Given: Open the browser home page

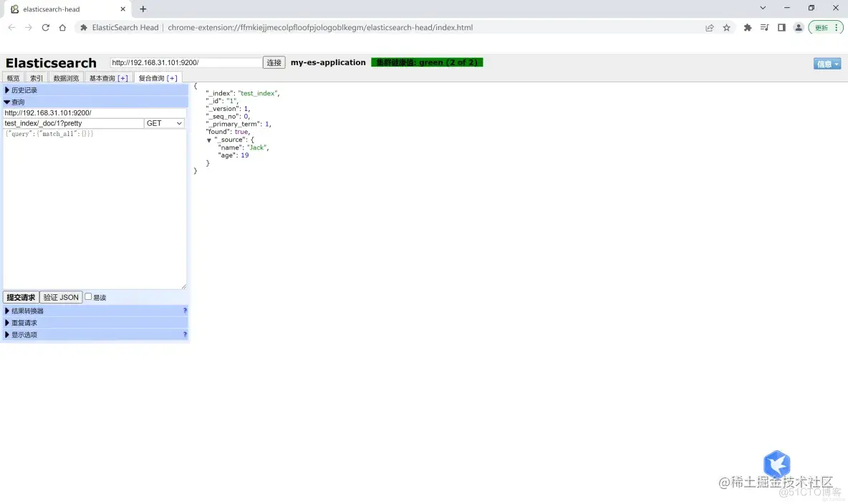Looking at the screenshot, I should tap(62, 28).
